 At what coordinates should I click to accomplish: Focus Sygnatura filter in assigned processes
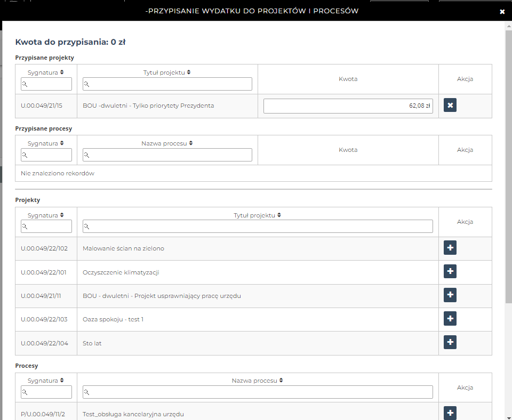pos(46,155)
